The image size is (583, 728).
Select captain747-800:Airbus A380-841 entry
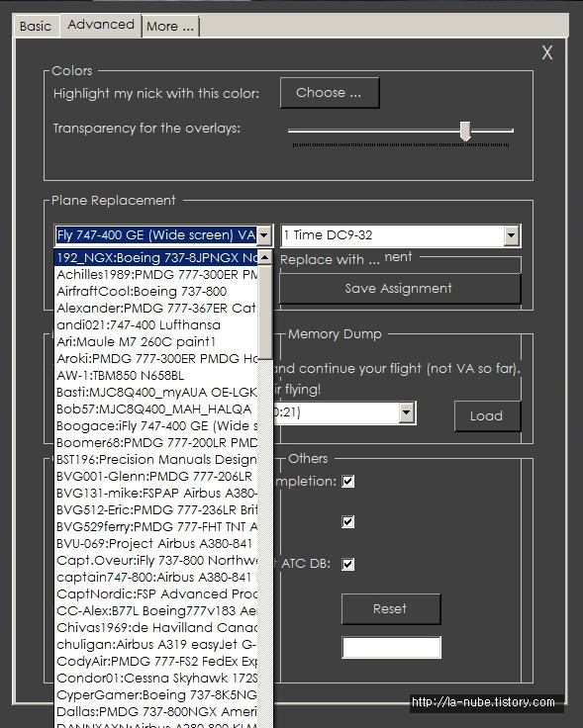coord(156,577)
